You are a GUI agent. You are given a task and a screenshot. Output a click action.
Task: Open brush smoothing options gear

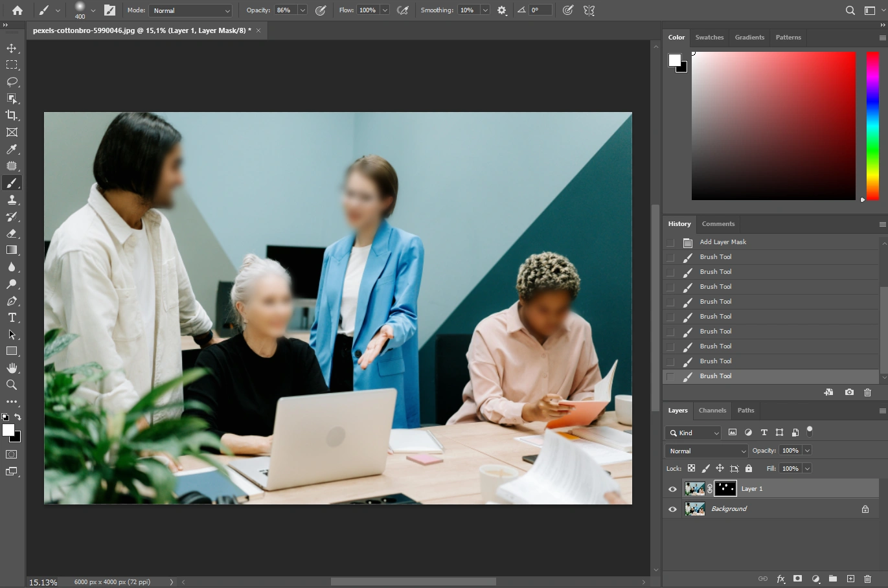[501, 10]
